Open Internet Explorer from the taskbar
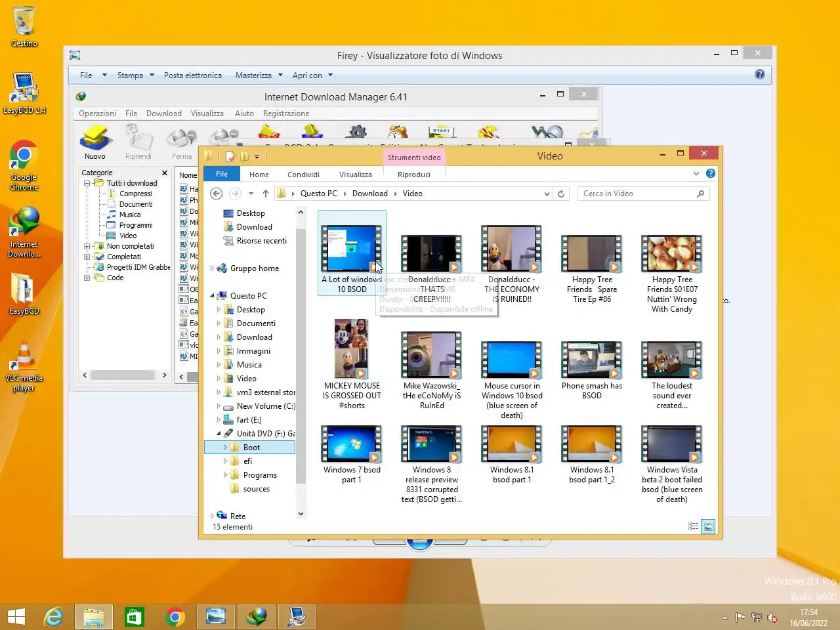Screen dimensions: 840x630 [53, 617]
